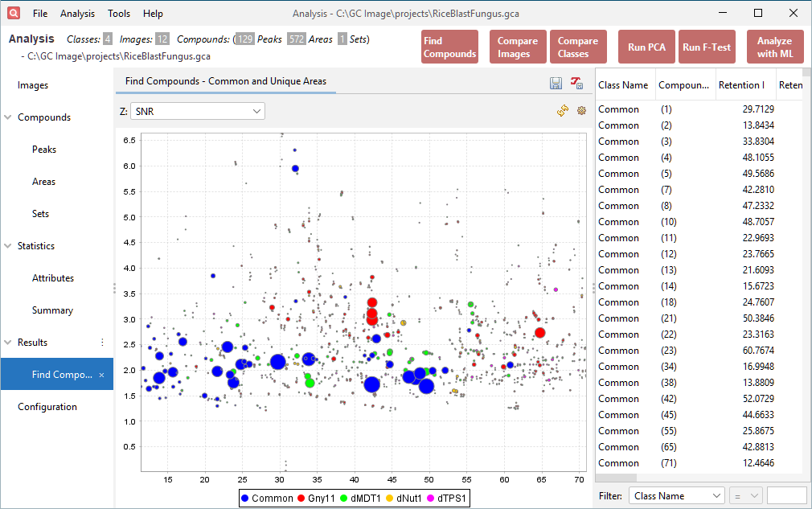The height and width of the screenshot is (509, 812).
Task: Open the Z axis SNR dropdown
Action: (197, 110)
